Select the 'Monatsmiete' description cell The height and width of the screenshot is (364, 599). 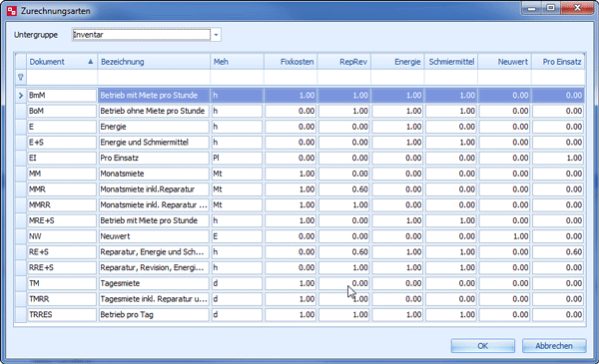coord(154,174)
